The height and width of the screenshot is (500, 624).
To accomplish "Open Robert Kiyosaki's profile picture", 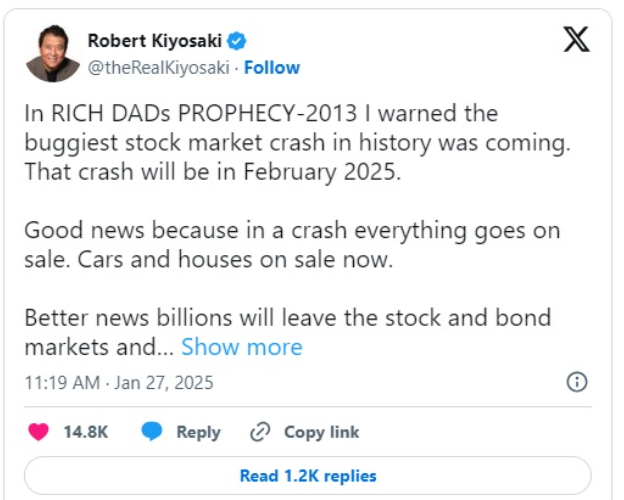I will (x=52, y=55).
